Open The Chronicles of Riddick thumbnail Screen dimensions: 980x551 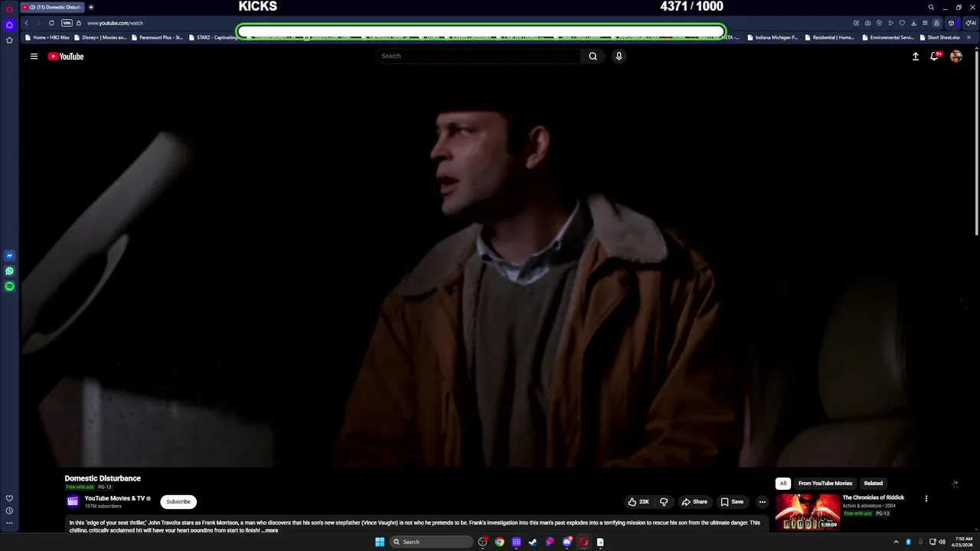(807, 512)
